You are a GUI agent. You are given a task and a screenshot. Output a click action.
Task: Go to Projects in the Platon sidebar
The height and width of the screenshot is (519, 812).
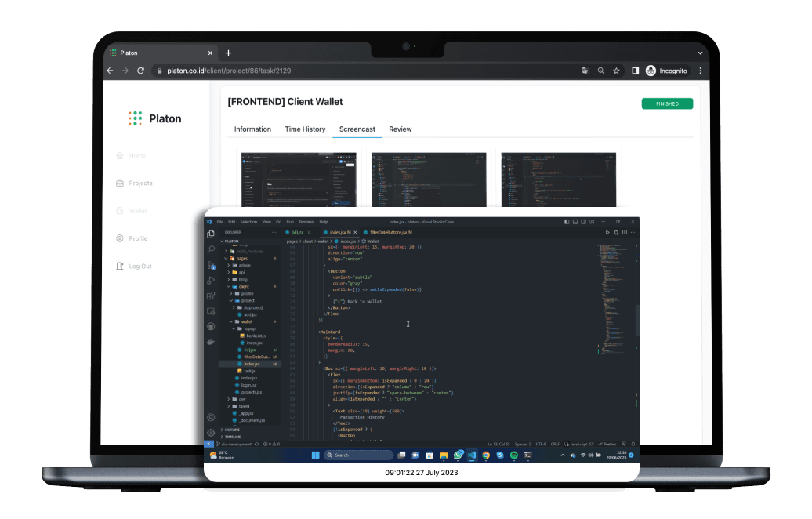point(140,183)
